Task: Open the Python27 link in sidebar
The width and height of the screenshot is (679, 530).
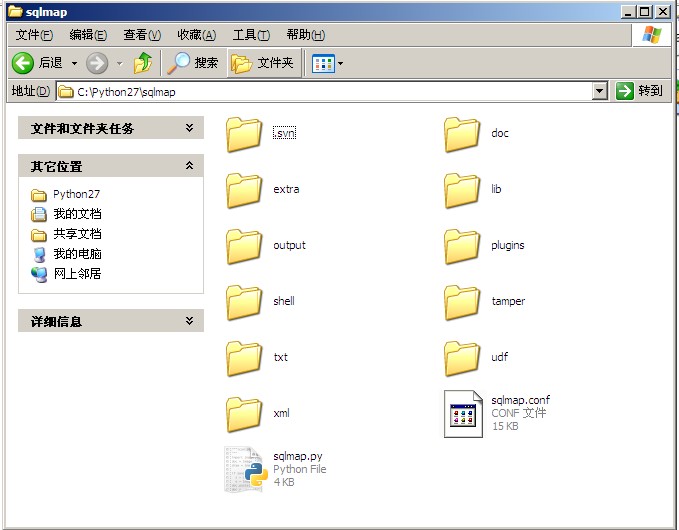Action: click(76, 194)
